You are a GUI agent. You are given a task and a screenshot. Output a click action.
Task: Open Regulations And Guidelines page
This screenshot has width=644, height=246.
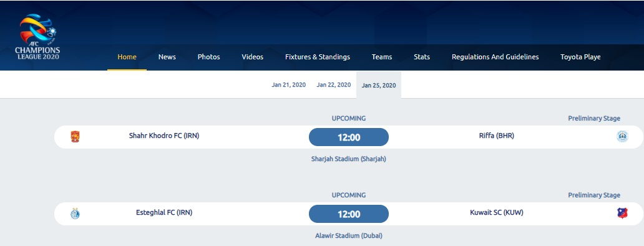(495, 57)
